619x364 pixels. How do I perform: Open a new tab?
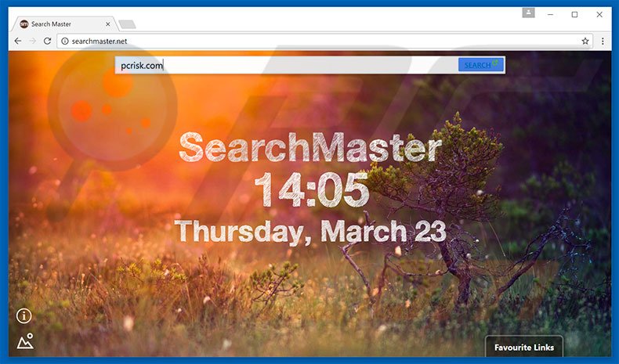point(127,24)
